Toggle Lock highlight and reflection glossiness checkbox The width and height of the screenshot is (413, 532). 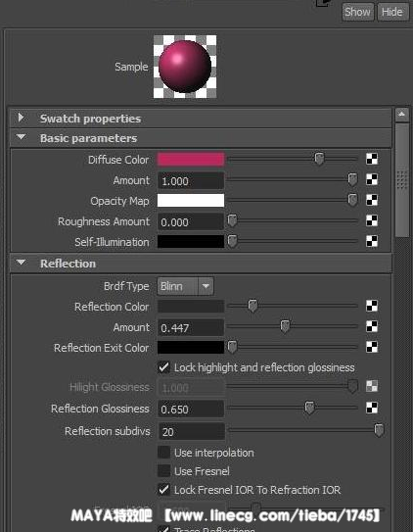(164, 367)
